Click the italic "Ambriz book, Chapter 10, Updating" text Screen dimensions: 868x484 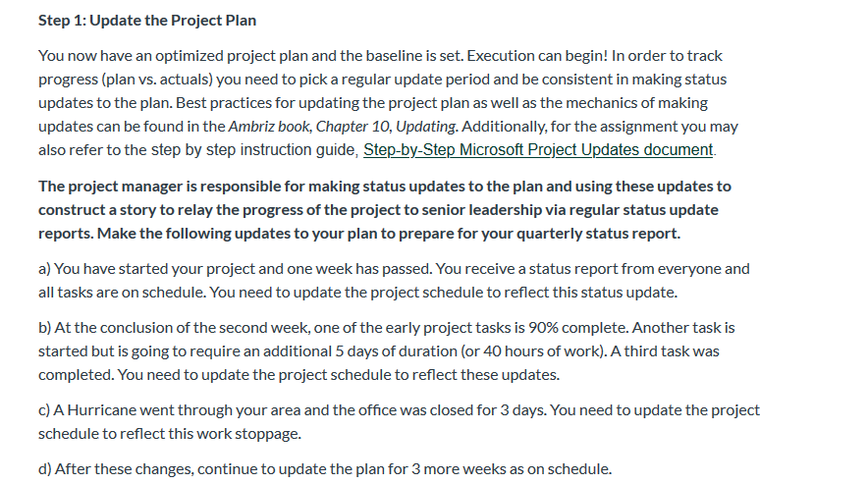[x=343, y=127]
